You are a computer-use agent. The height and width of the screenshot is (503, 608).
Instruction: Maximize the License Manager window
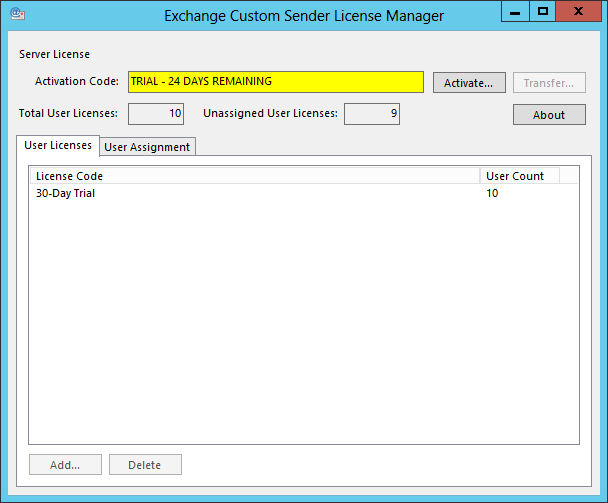click(542, 11)
